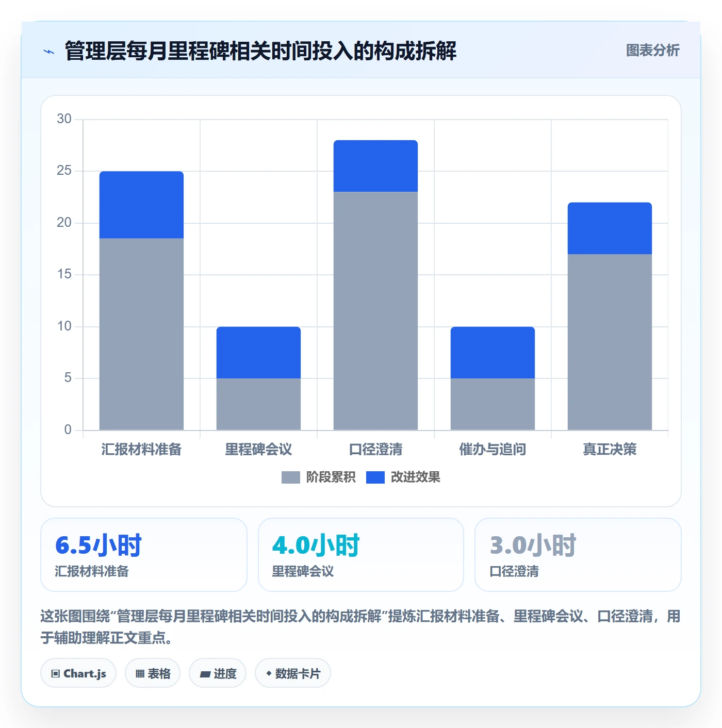
Task: Click the y-axis value 15
Action: tap(64, 274)
